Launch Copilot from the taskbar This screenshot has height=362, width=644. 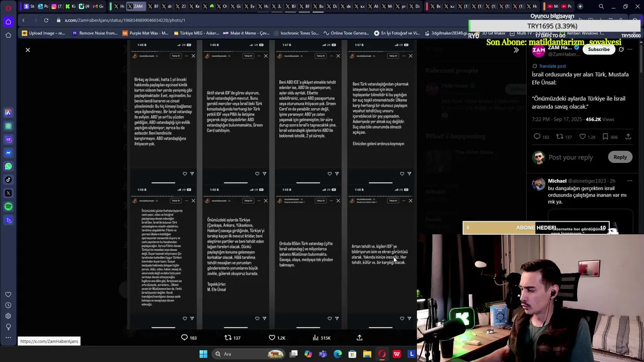point(308,354)
